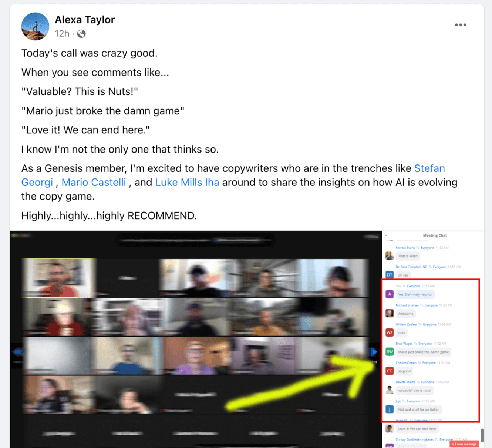Viewport: 492px width, 448px height.
Task: Click the highlighted top-left participant video tile
Action: coord(59,278)
